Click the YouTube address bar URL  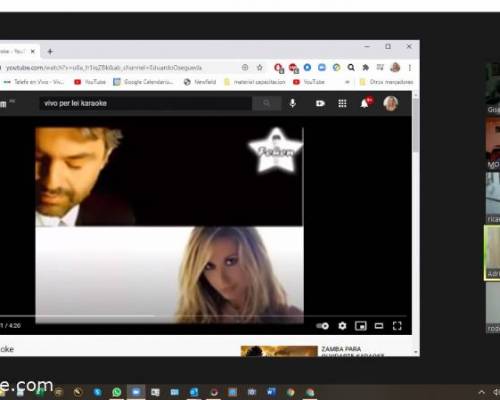coord(104,68)
